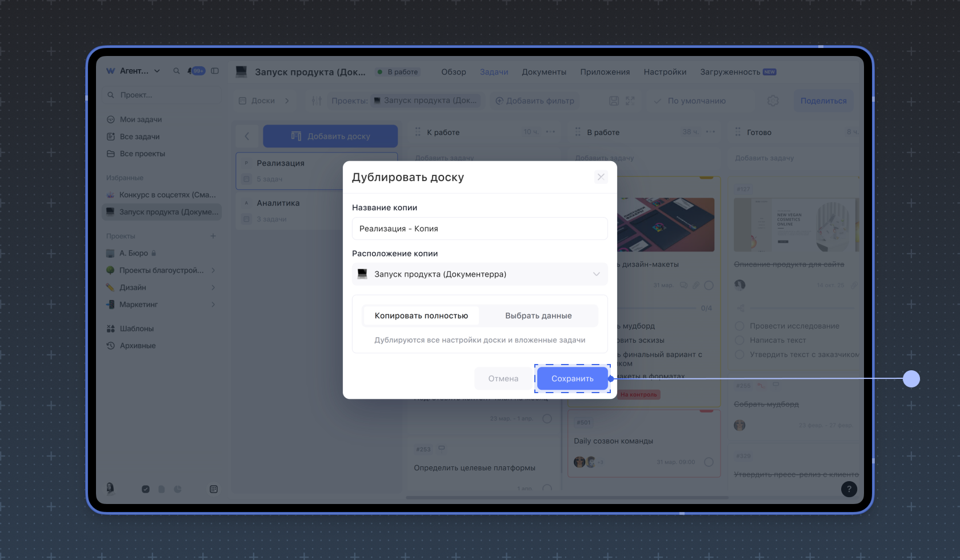Expand the Маркетинг project folder
960x560 pixels.
(x=213, y=305)
